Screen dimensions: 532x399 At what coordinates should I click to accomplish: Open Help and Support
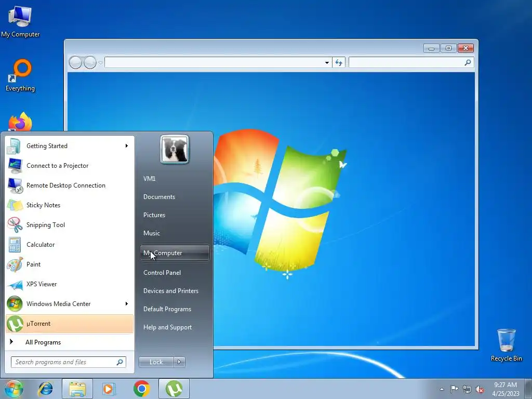click(168, 327)
